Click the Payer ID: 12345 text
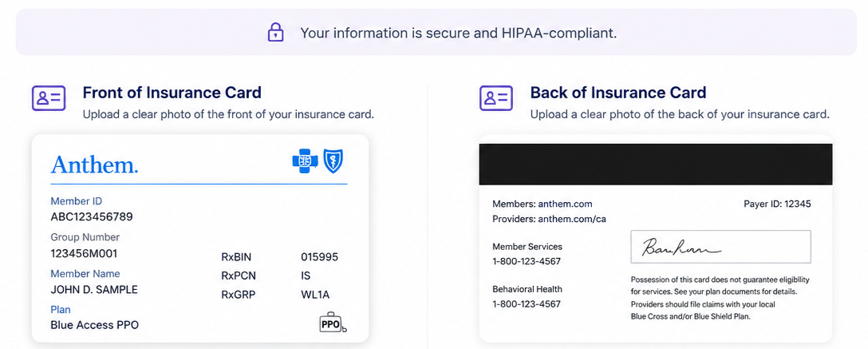This screenshot has width=868, height=349. [777, 204]
